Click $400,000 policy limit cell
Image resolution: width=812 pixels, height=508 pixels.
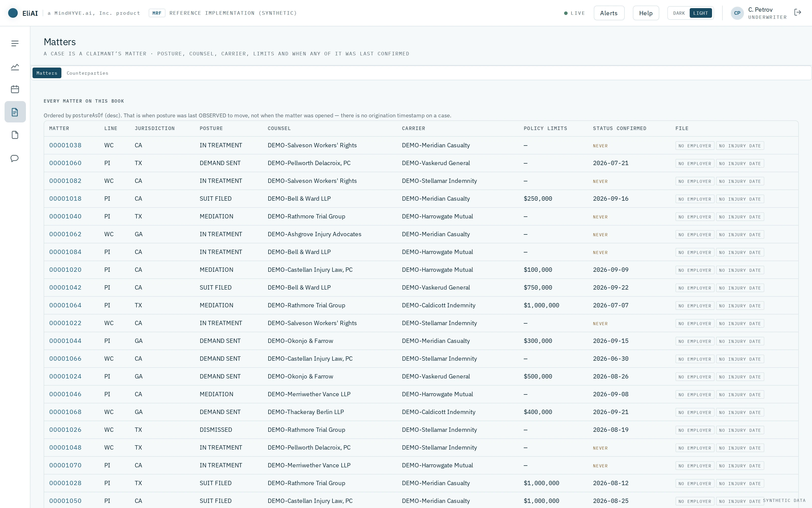[538, 412]
